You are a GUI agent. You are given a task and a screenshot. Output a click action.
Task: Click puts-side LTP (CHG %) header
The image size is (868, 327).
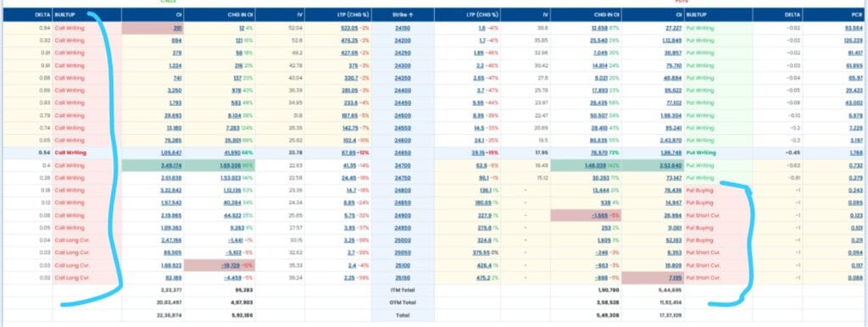pos(482,15)
